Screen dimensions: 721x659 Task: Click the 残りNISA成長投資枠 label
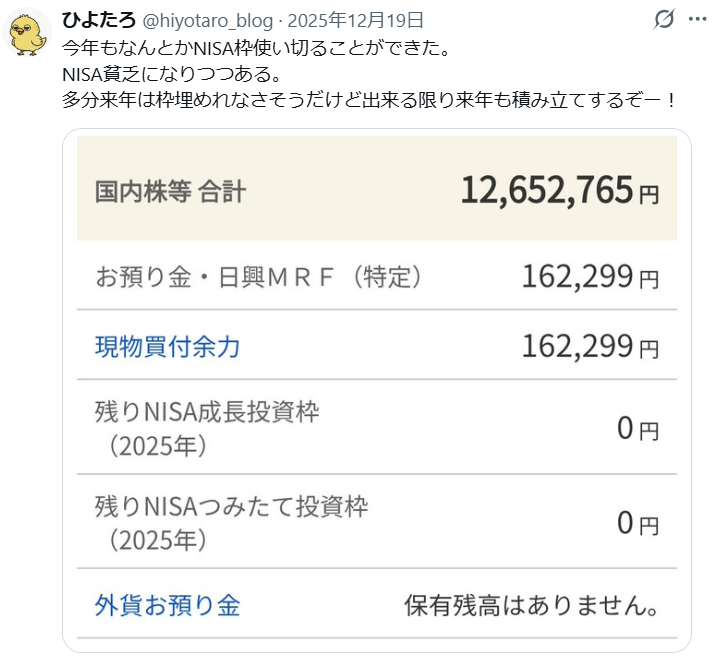click(x=207, y=411)
